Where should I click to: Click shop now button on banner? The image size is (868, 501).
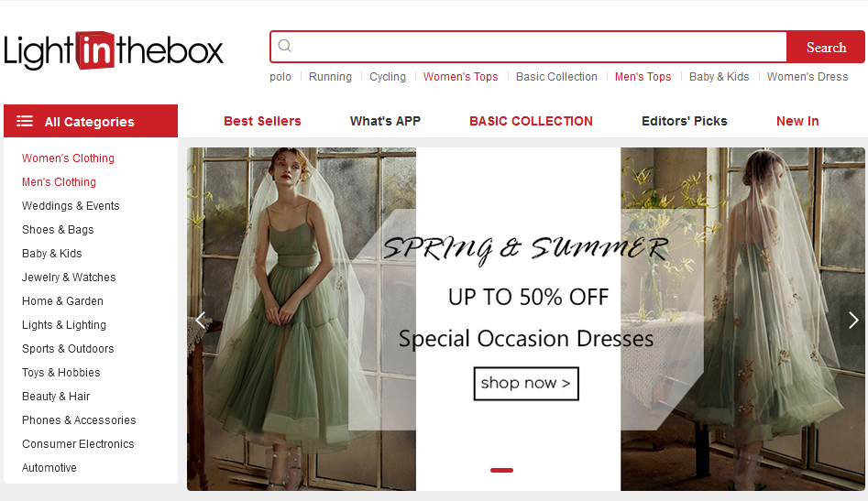[526, 383]
